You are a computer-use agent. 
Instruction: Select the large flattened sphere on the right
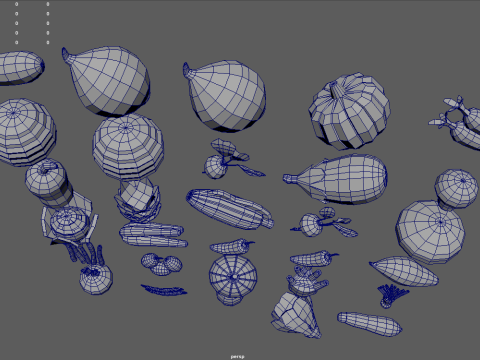[x=431, y=231]
